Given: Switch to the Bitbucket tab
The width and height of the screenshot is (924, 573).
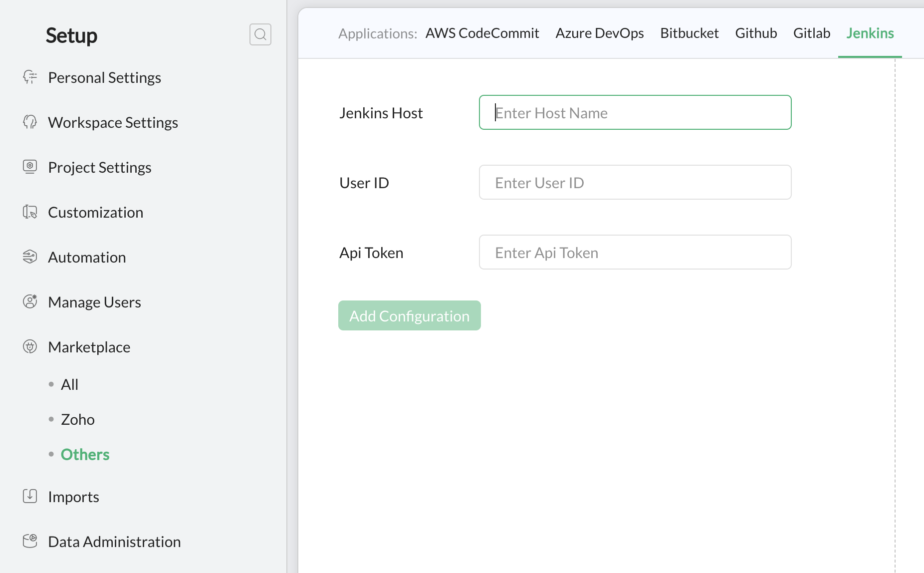Looking at the screenshot, I should (x=689, y=33).
